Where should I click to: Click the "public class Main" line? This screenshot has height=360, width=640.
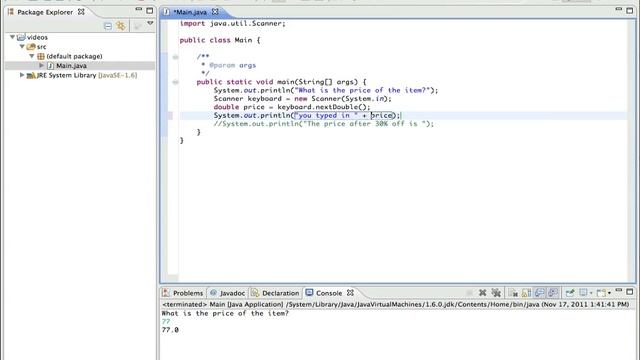coord(220,40)
